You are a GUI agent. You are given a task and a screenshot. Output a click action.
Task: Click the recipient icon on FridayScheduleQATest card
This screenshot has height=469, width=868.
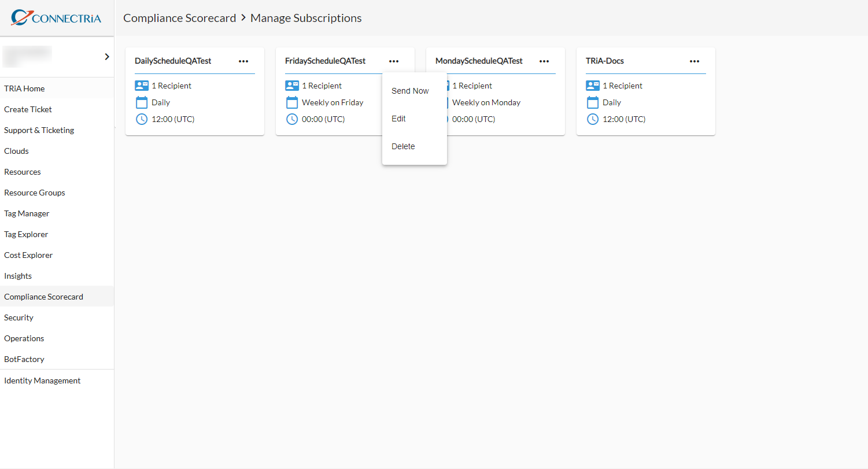click(x=292, y=86)
